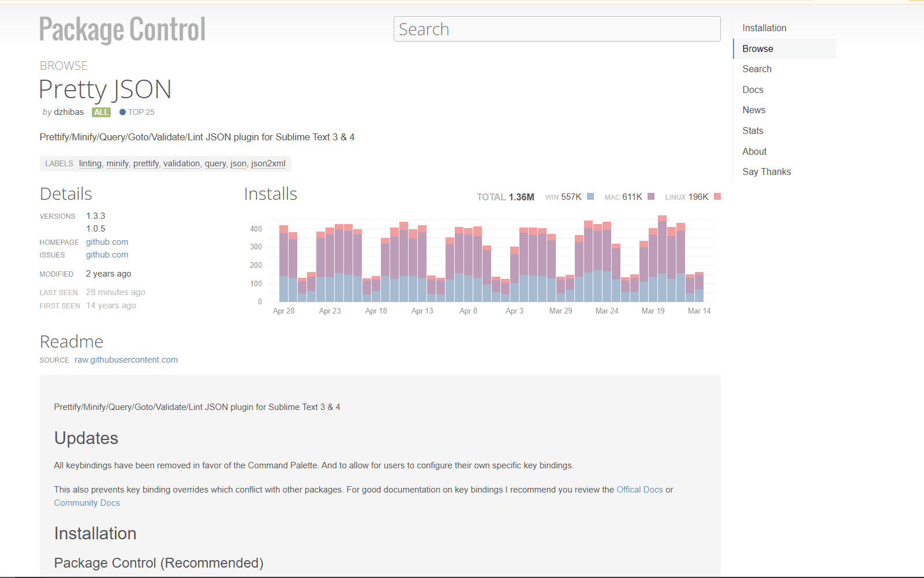The width and height of the screenshot is (924, 578).
Task: Click the green ALL compatibility badge
Action: pyautogui.click(x=101, y=113)
